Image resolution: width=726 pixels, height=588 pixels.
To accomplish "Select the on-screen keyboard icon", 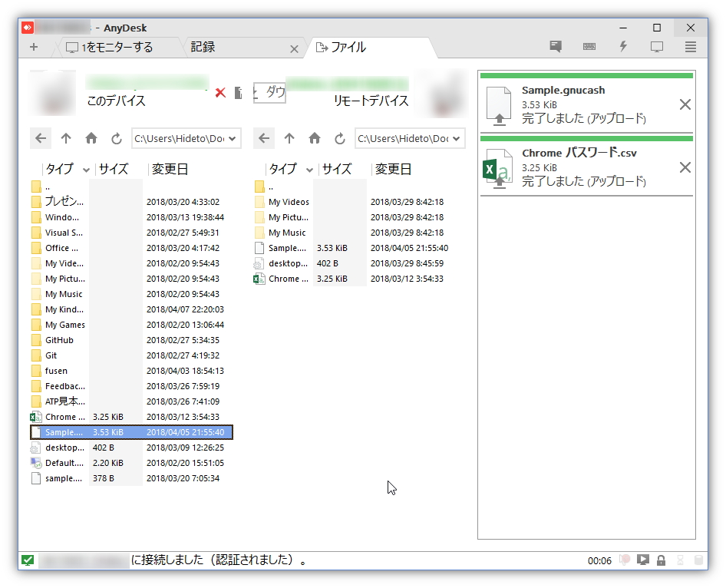I will (589, 46).
